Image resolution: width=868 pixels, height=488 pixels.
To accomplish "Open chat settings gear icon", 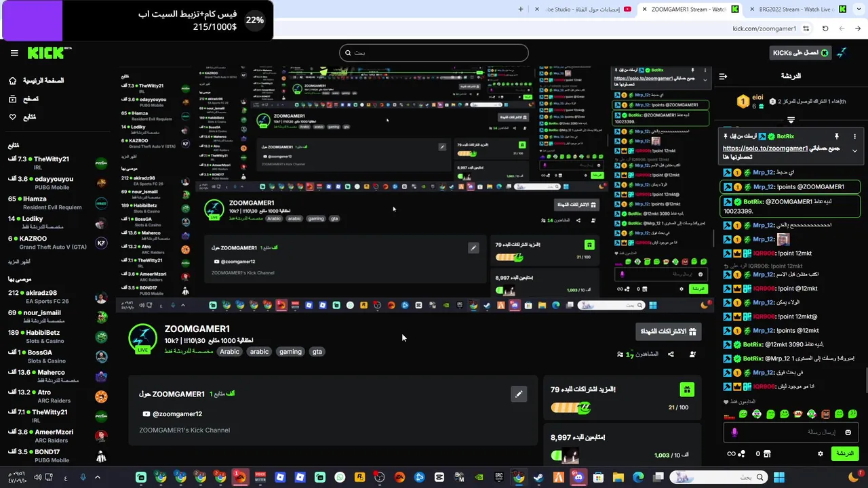I will click(x=820, y=453).
